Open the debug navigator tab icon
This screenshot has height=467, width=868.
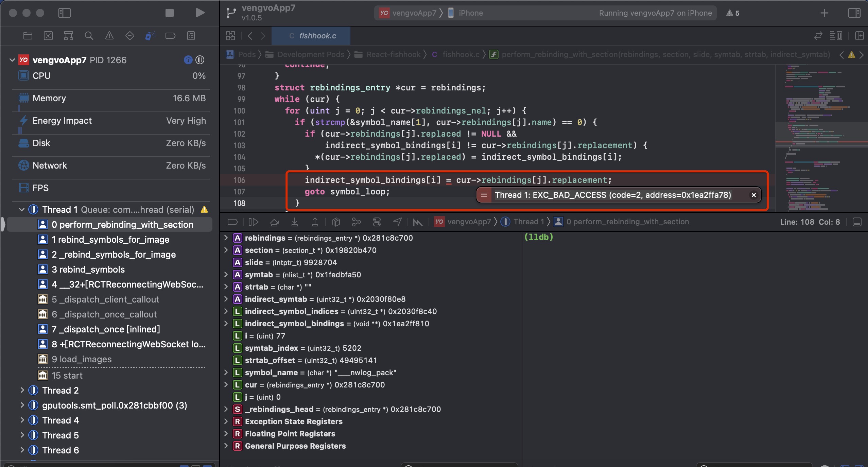150,36
